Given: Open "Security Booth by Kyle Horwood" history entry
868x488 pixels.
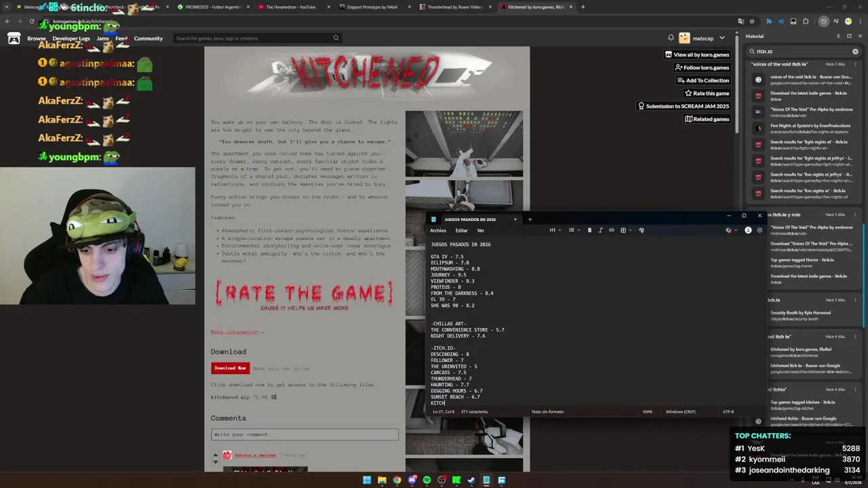Looking at the screenshot, I should (804, 316).
